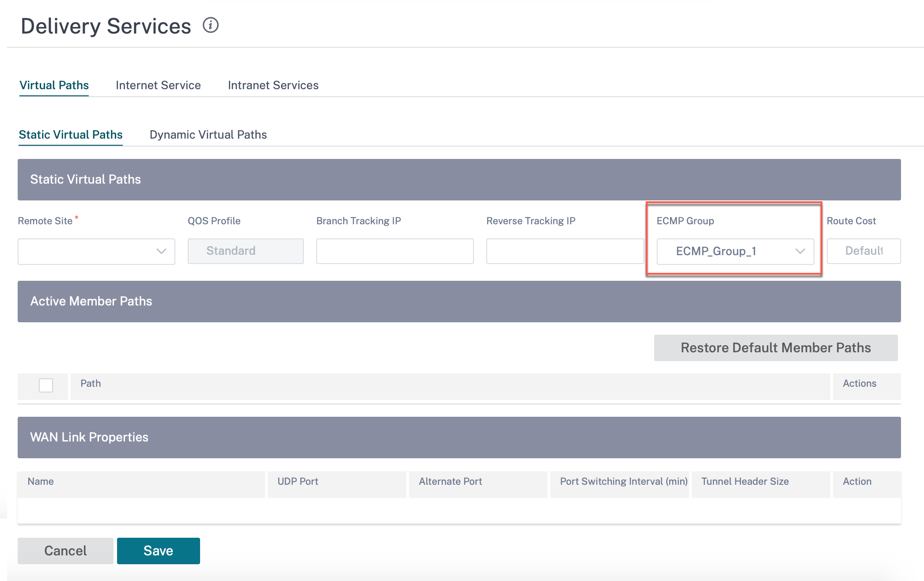Click the Route Cost Default field
The width and height of the screenshot is (924, 581).
pos(863,251)
